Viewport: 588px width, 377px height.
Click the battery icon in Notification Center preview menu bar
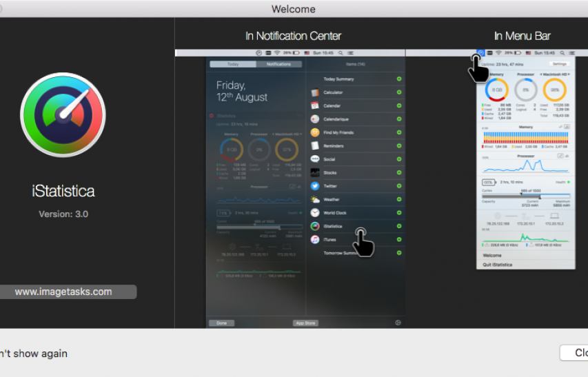(296, 53)
